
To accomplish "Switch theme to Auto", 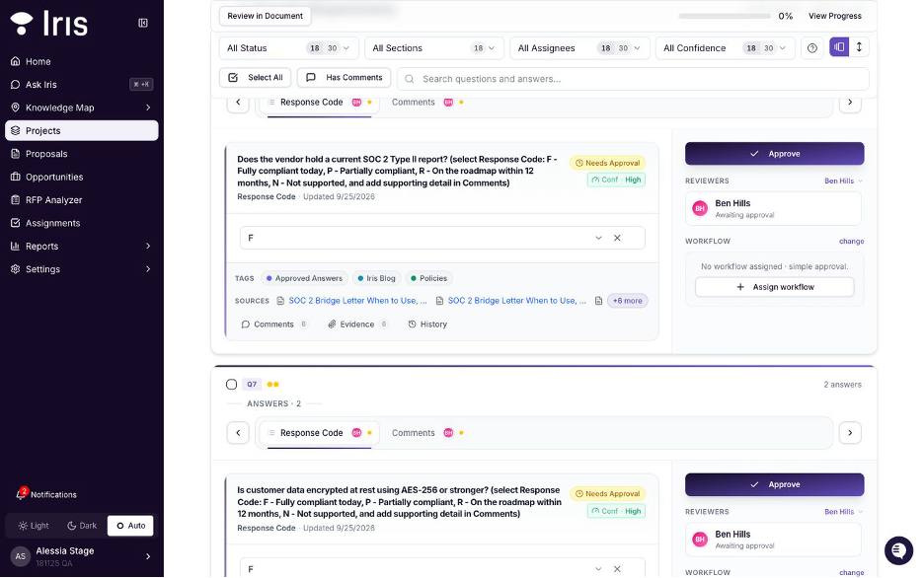I will [x=130, y=526].
